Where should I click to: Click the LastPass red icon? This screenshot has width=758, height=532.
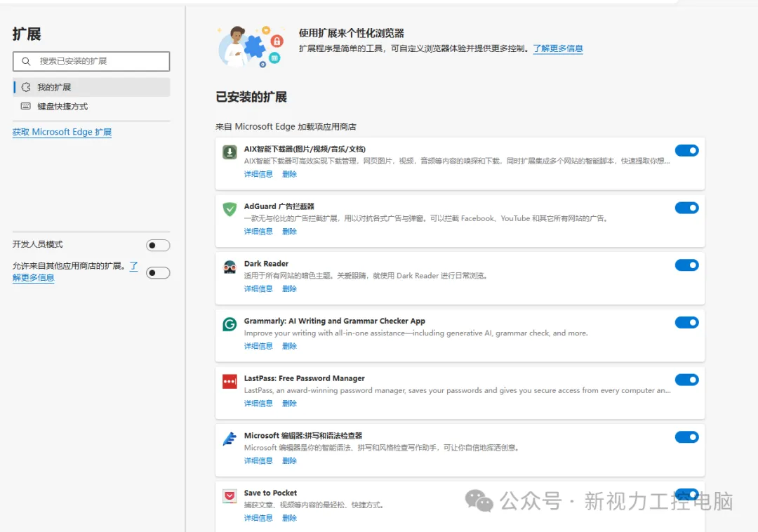(230, 381)
